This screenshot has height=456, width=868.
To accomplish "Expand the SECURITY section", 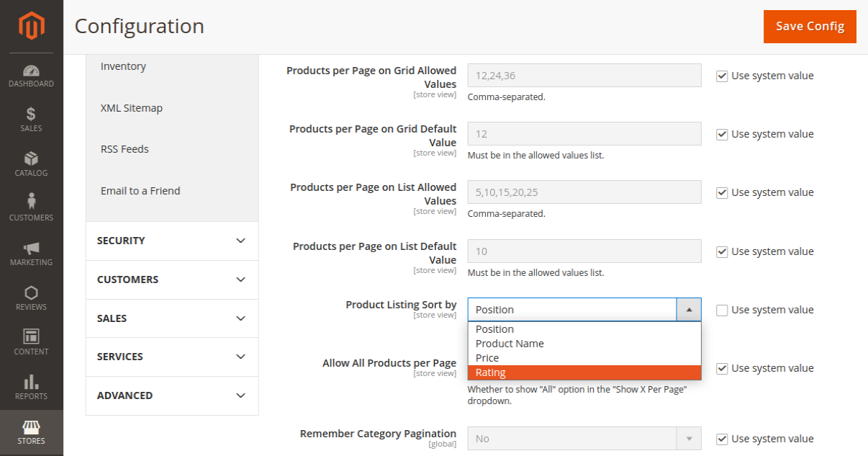I will coord(172,241).
